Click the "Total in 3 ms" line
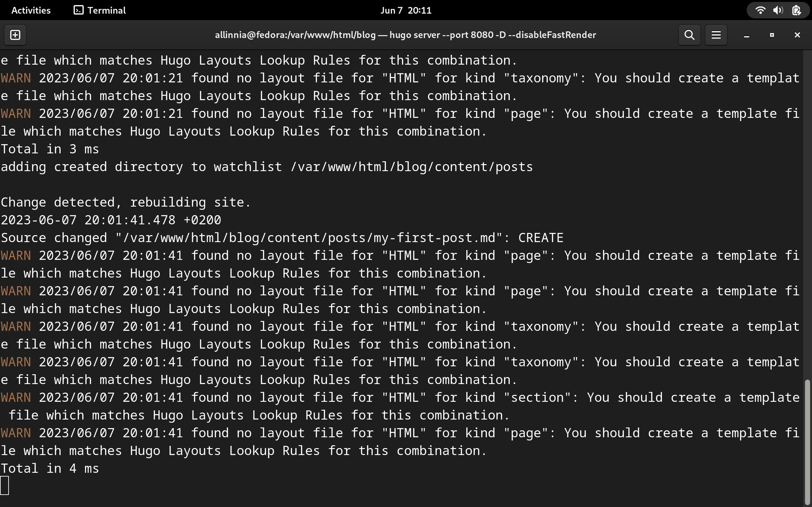This screenshot has width=812, height=507. click(50, 149)
